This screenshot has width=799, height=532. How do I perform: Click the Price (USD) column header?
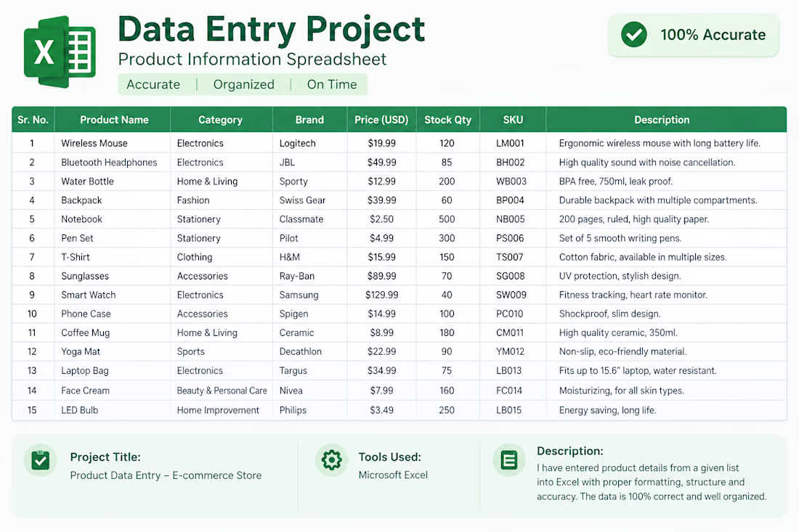pyautogui.click(x=381, y=120)
